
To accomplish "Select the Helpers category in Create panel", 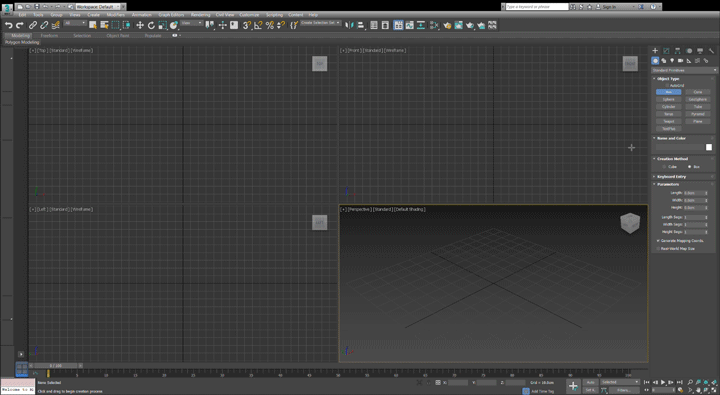I will pyautogui.click(x=689, y=61).
